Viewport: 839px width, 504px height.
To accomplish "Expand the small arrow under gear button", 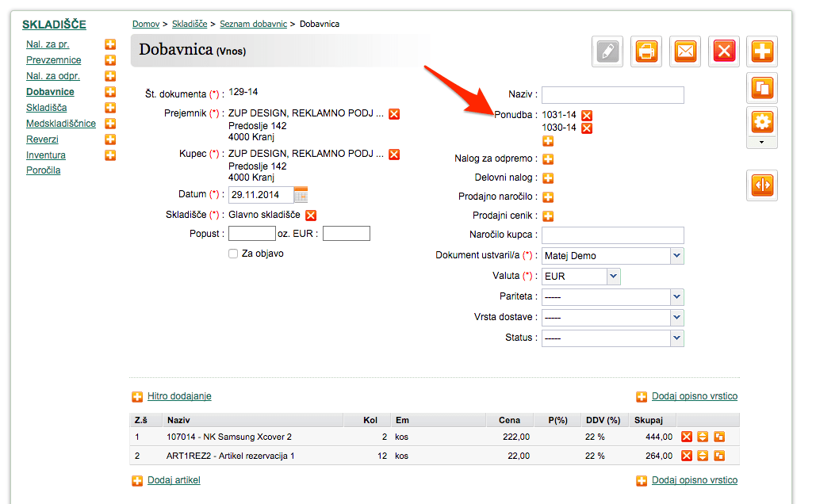I will pos(762,143).
